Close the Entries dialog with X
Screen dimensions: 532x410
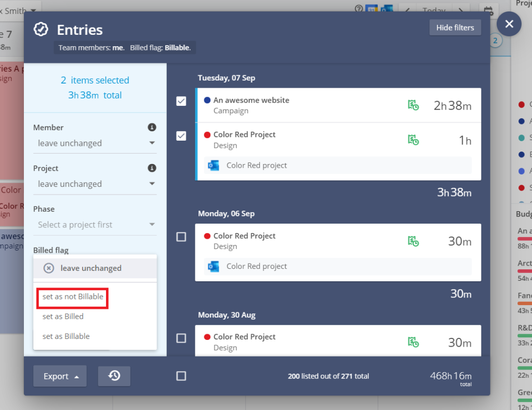pos(509,24)
